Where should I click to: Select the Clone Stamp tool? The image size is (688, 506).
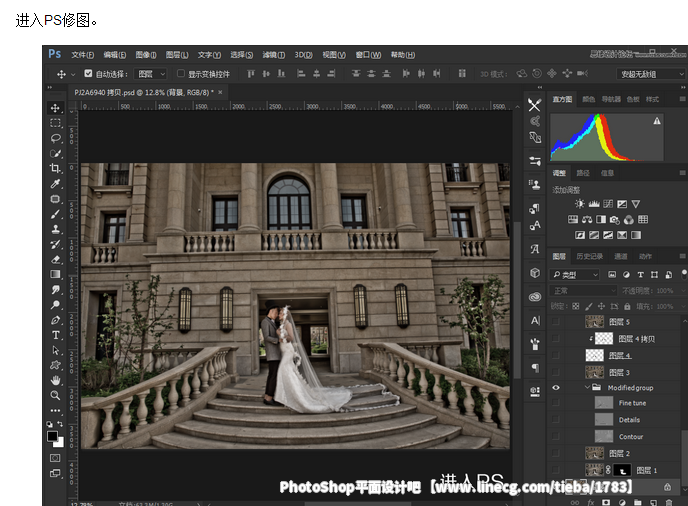pyautogui.click(x=55, y=229)
